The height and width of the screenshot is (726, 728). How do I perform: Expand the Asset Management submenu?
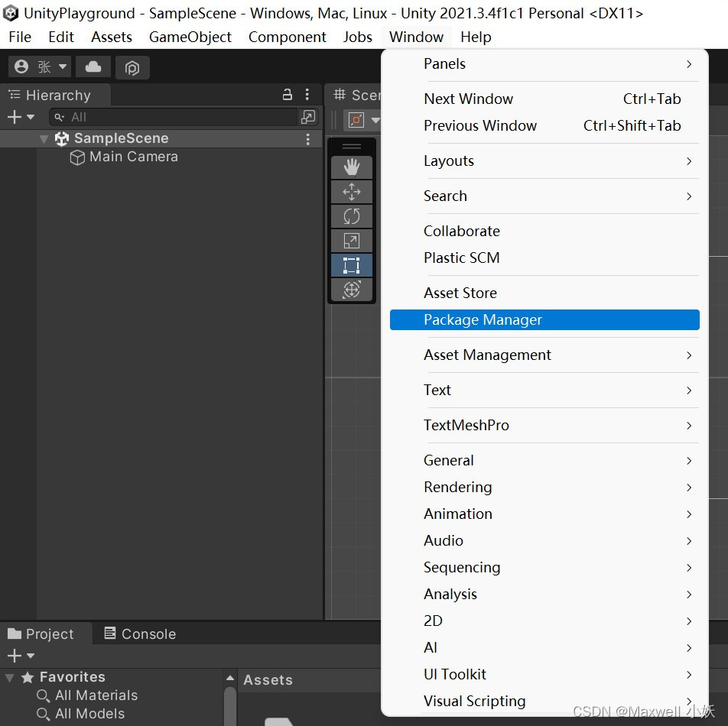coord(544,355)
